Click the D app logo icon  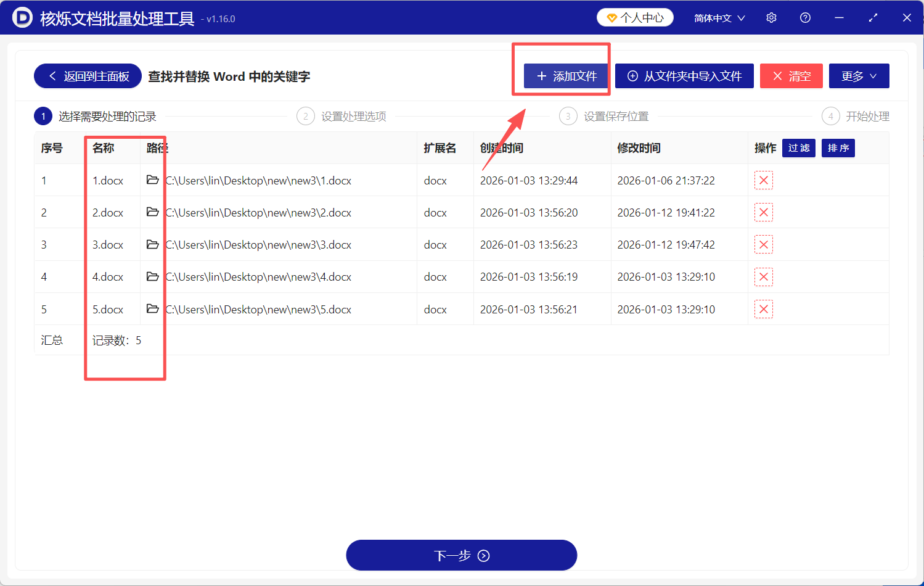[x=23, y=17]
